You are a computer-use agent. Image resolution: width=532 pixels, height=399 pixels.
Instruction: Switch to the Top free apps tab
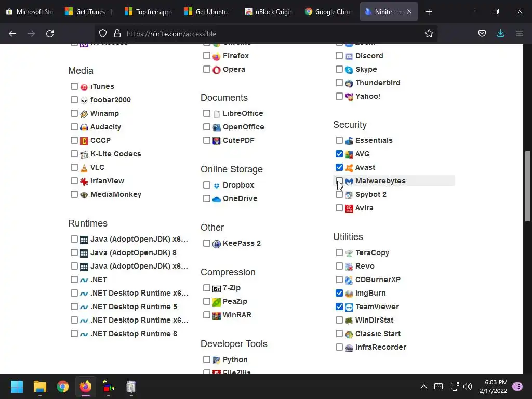[x=149, y=11]
